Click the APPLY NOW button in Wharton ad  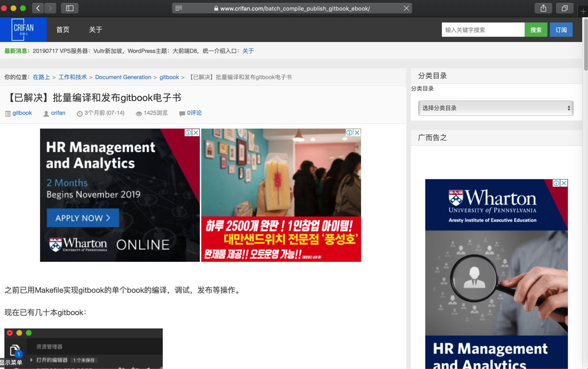pos(83,218)
